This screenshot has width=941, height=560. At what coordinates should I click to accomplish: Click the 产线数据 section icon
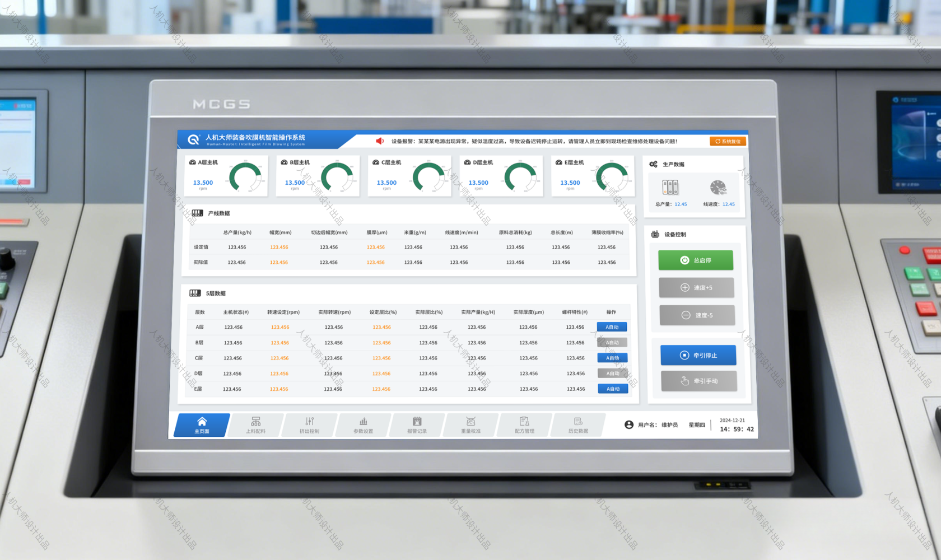(197, 213)
